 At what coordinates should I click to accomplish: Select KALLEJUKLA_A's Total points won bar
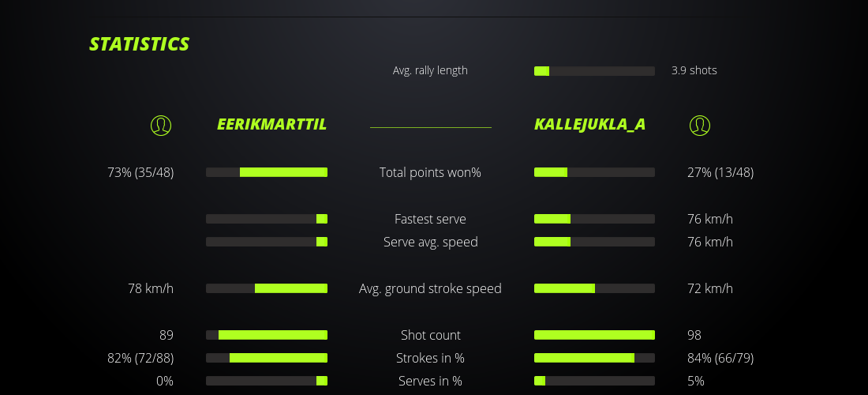click(594, 172)
